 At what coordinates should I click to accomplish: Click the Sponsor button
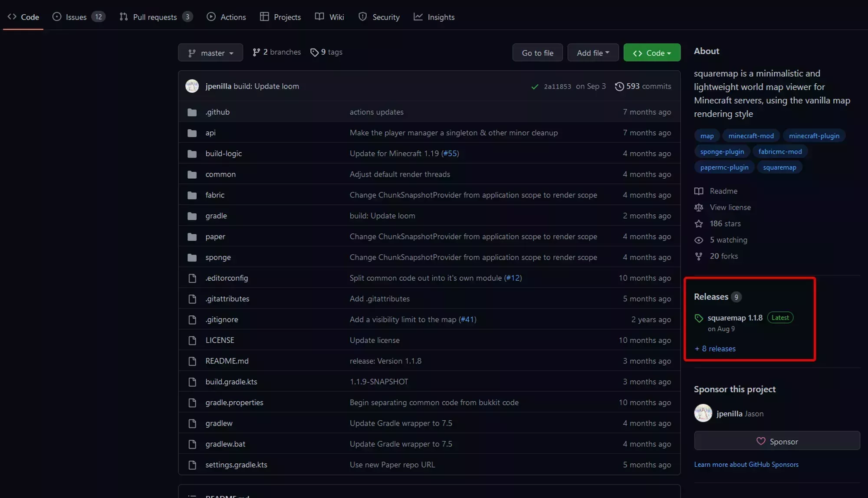(777, 441)
